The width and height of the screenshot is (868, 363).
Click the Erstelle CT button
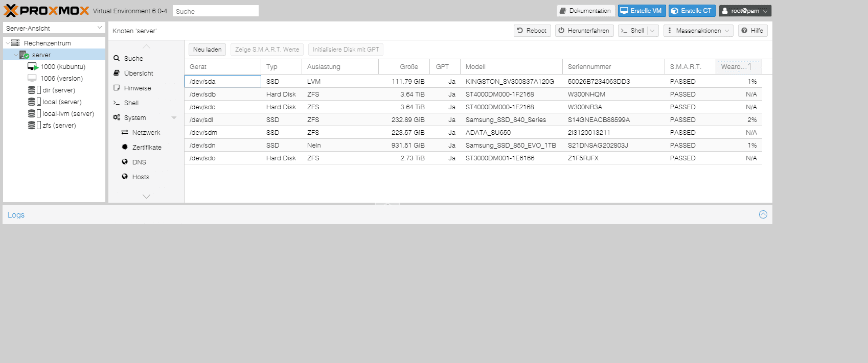coord(692,11)
